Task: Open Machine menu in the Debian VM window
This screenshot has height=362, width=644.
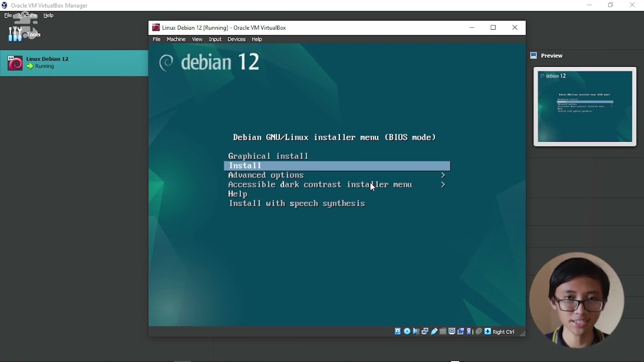Action: click(176, 39)
